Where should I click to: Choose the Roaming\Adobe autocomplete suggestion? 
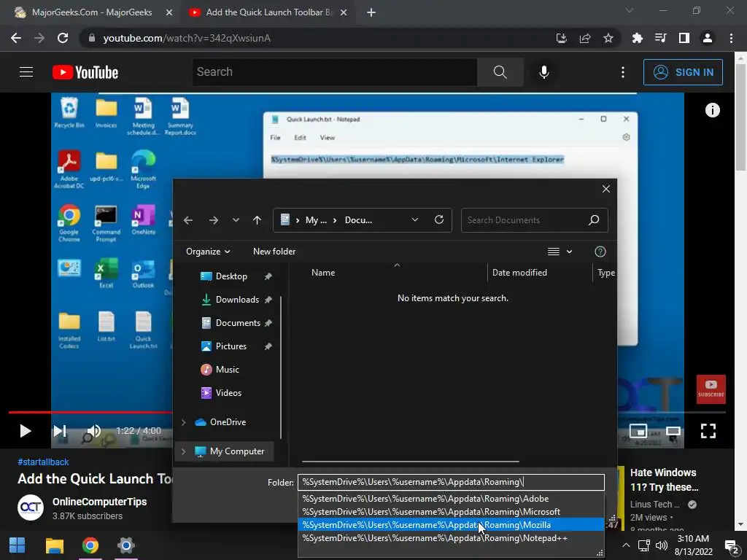tap(451, 499)
